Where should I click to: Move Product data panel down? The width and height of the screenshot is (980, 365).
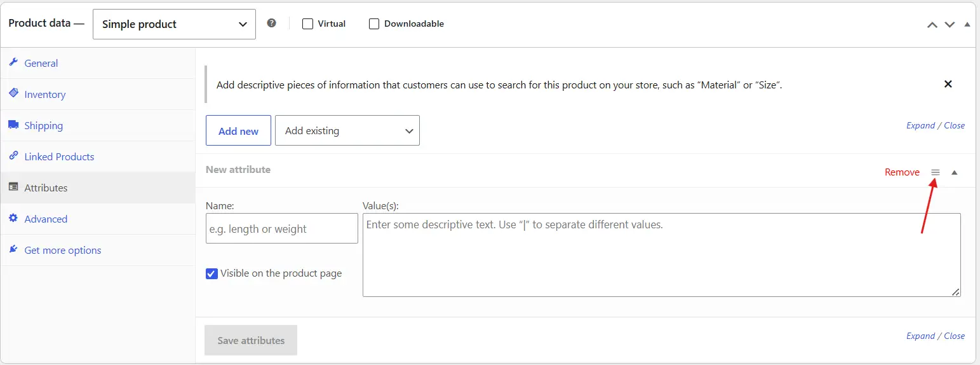coord(950,25)
